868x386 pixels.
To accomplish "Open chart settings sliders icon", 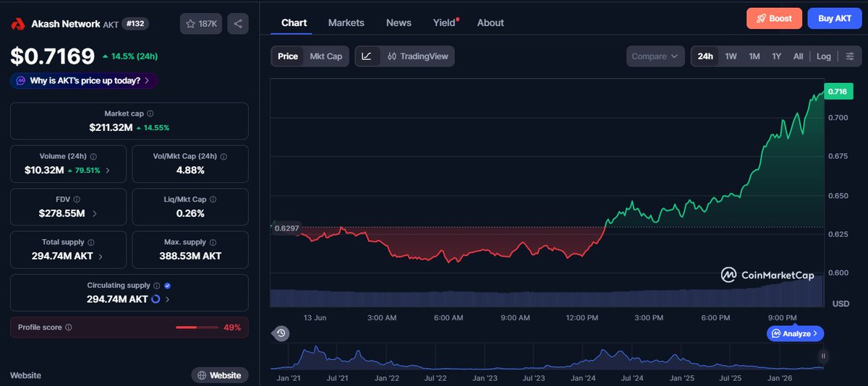I will click(x=850, y=56).
